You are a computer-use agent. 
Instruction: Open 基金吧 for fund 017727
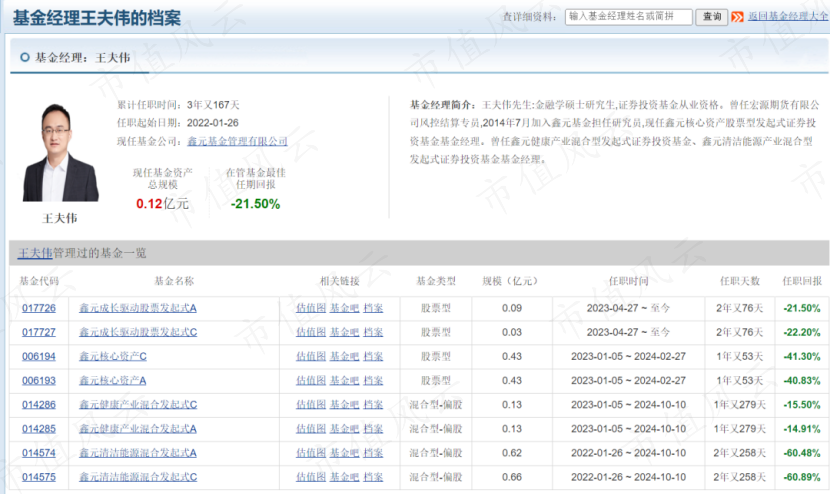click(x=345, y=333)
